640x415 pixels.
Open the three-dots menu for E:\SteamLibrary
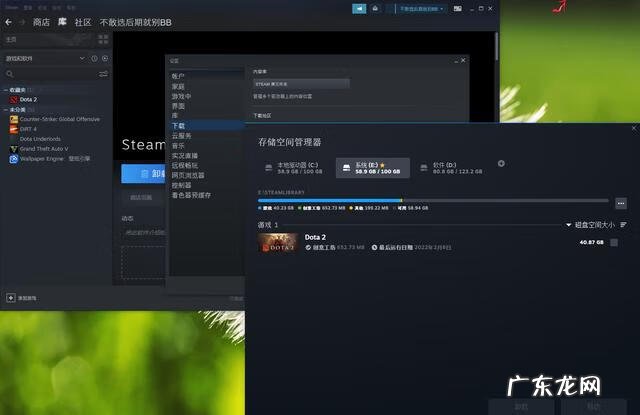tap(621, 203)
